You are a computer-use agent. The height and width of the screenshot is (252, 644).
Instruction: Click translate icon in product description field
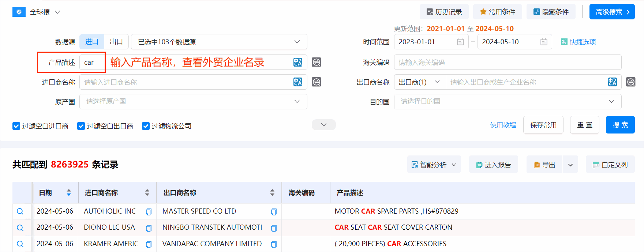coord(297,62)
